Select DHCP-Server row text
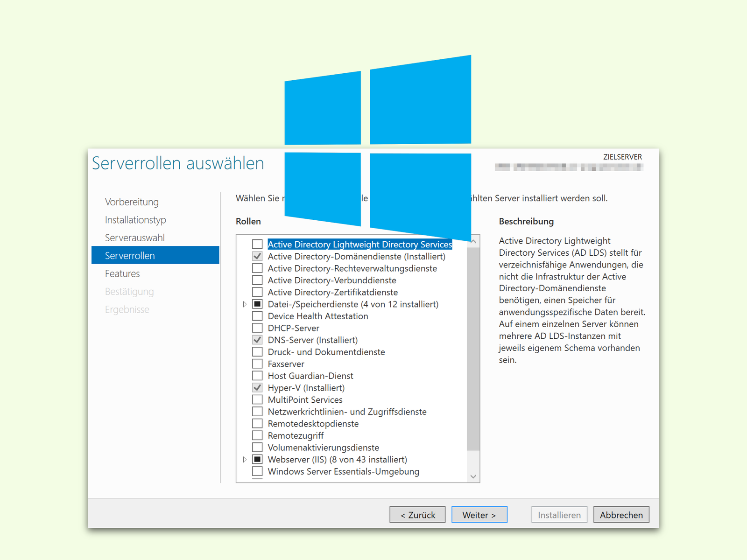This screenshot has width=747, height=560. [294, 328]
